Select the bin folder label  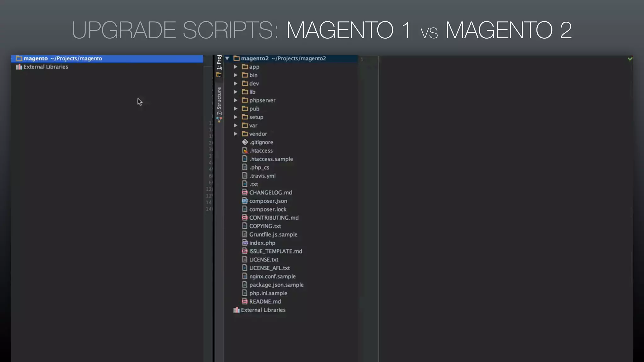[x=253, y=75]
